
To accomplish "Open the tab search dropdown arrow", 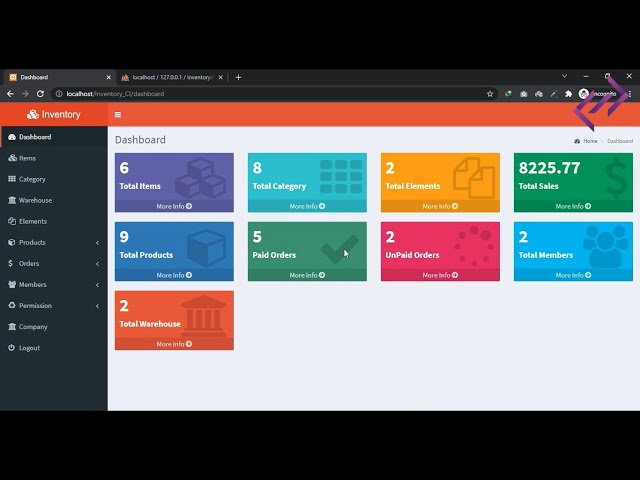I will point(564,76).
